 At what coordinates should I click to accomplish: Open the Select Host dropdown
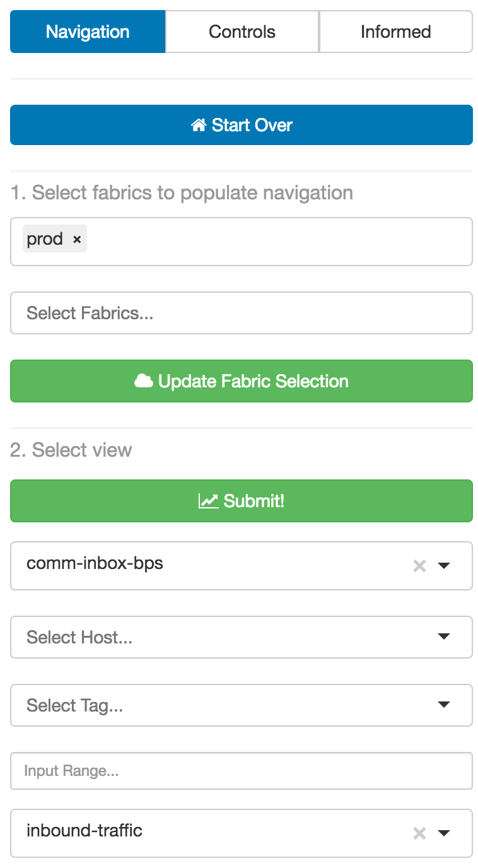click(x=241, y=637)
